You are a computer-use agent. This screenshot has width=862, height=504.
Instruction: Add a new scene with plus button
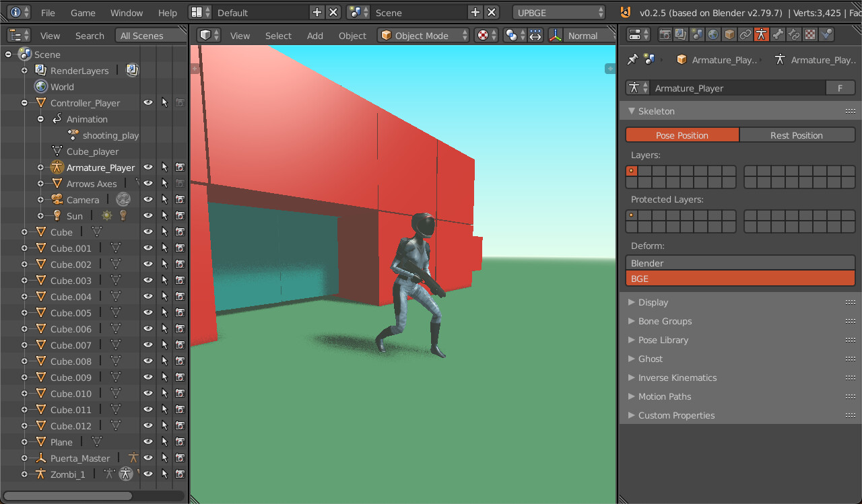pyautogui.click(x=475, y=12)
